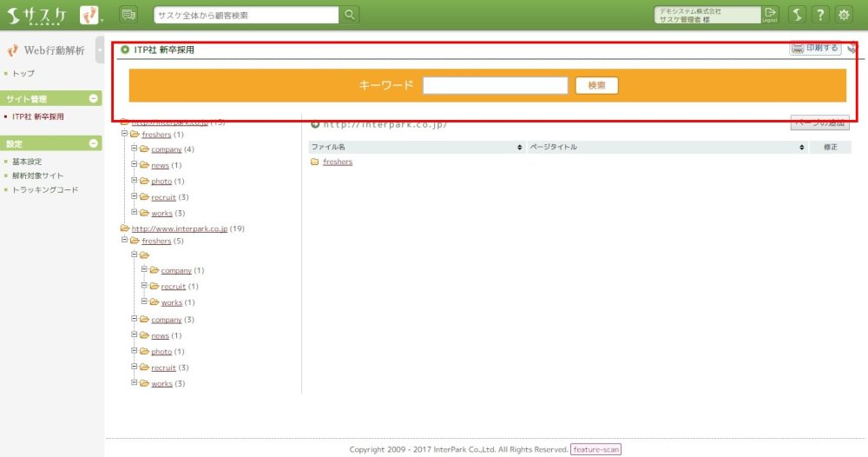
Task: Click the Saaske logo in header
Action: pyautogui.click(x=37, y=15)
